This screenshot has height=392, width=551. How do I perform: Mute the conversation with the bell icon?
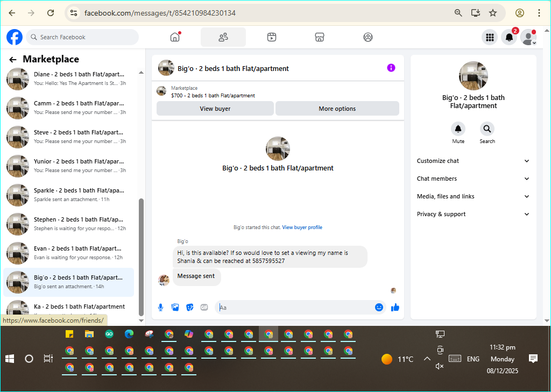(458, 129)
